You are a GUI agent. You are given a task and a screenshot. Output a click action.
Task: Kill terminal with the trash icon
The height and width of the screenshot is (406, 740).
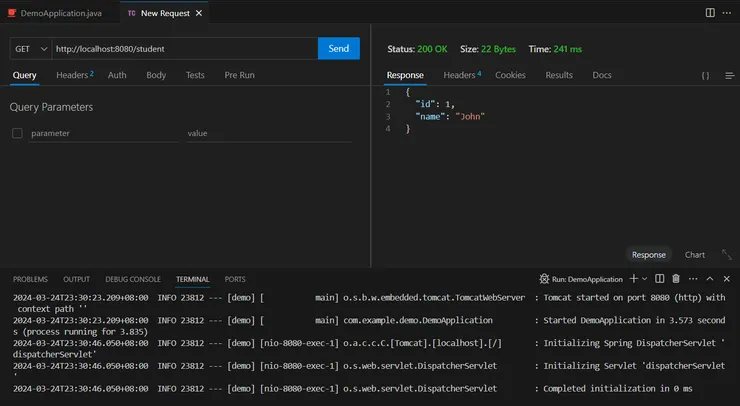point(676,279)
